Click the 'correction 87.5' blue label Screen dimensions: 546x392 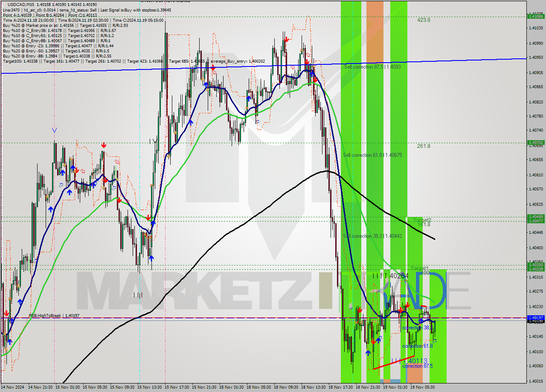417,366
